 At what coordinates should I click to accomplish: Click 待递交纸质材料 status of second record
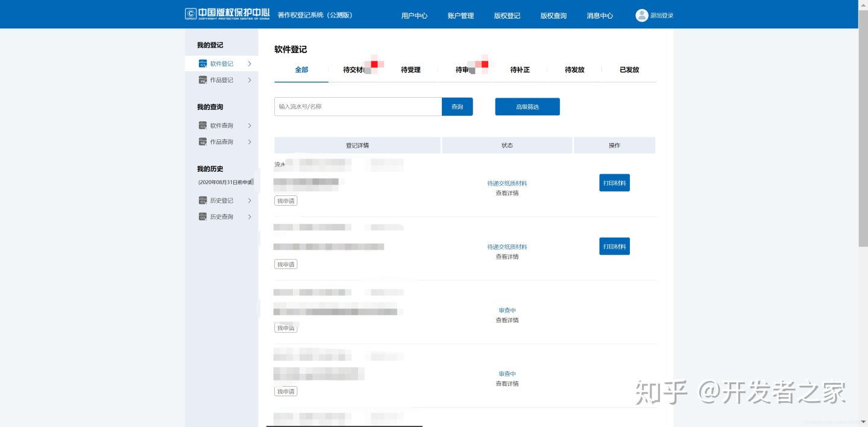pyautogui.click(x=507, y=247)
